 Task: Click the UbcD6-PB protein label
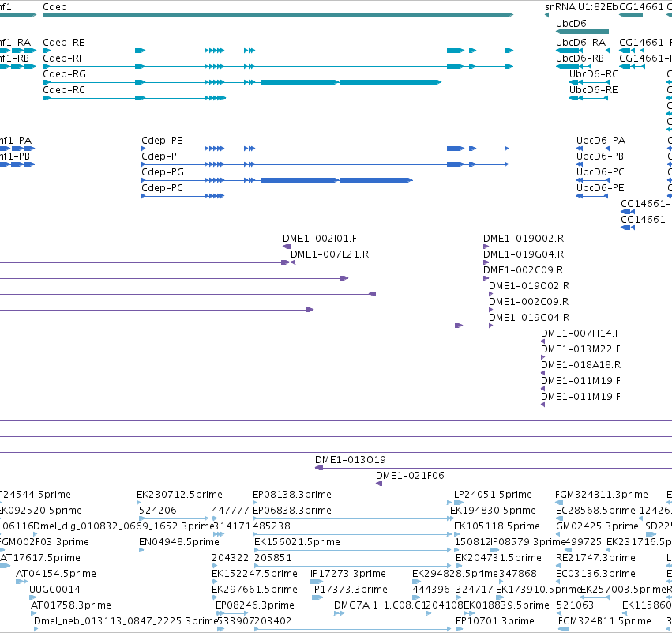click(599, 156)
